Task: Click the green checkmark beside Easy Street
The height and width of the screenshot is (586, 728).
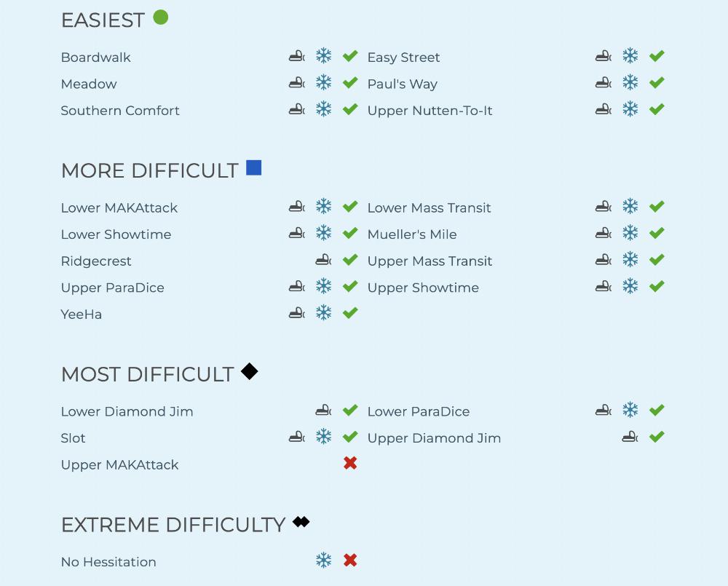Action: click(657, 56)
